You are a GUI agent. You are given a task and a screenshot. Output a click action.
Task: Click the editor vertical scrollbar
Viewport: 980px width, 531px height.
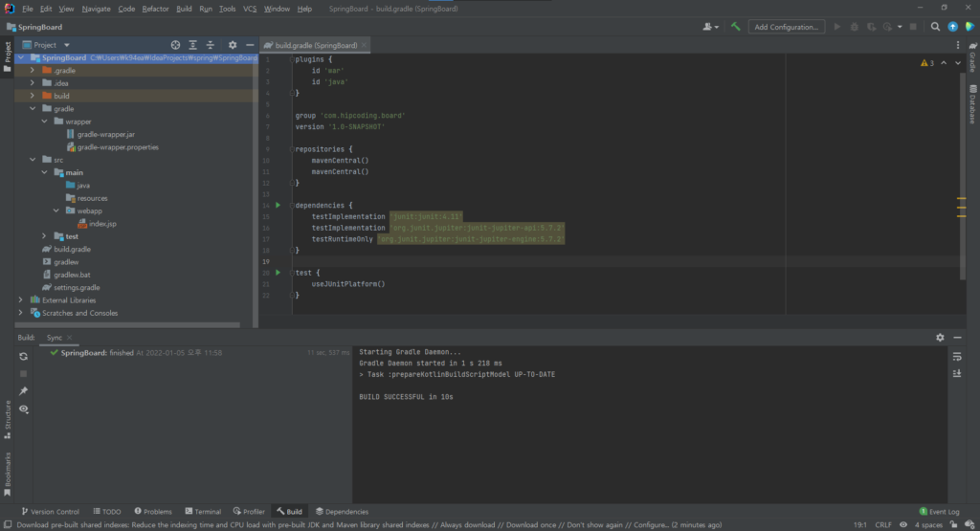[960, 144]
